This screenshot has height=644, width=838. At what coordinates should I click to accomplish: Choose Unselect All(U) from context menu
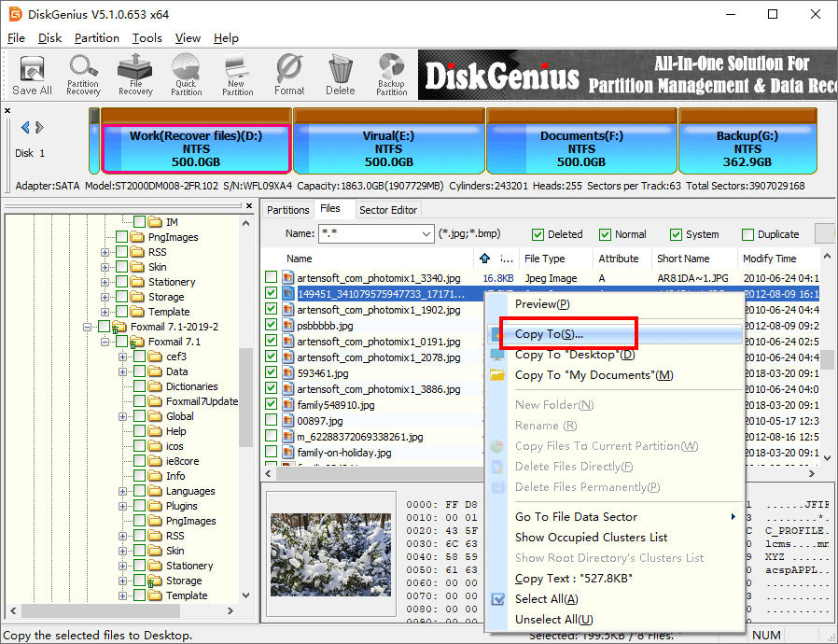pos(615,620)
